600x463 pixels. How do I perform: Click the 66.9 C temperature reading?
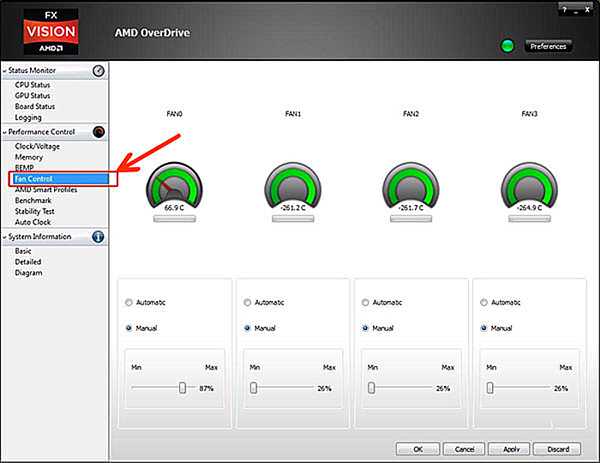[174, 208]
